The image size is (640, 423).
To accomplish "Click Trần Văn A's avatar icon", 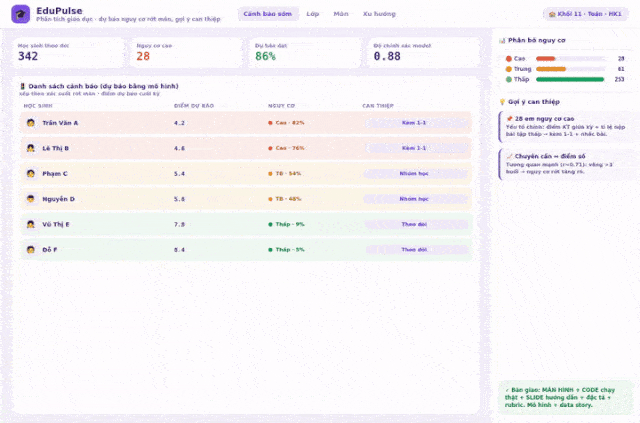I will click(x=31, y=122).
